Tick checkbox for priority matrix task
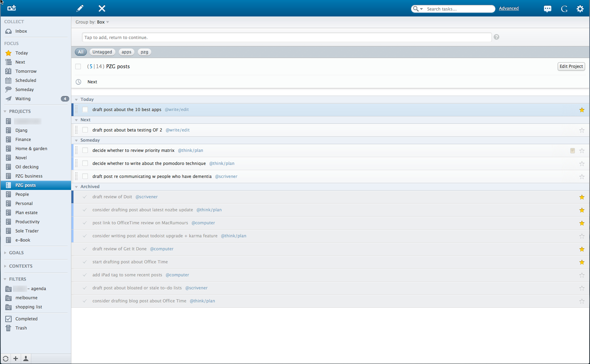The width and height of the screenshot is (590, 364). point(85,151)
